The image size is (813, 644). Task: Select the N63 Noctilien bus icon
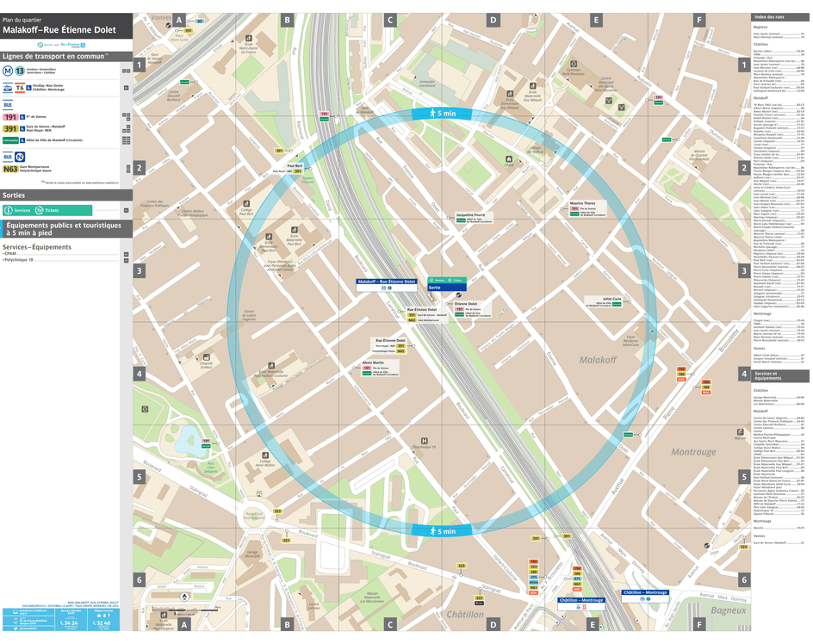(9, 169)
